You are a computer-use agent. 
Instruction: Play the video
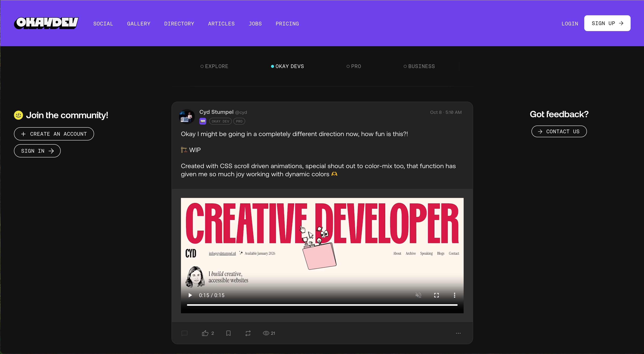pyautogui.click(x=190, y=295)
